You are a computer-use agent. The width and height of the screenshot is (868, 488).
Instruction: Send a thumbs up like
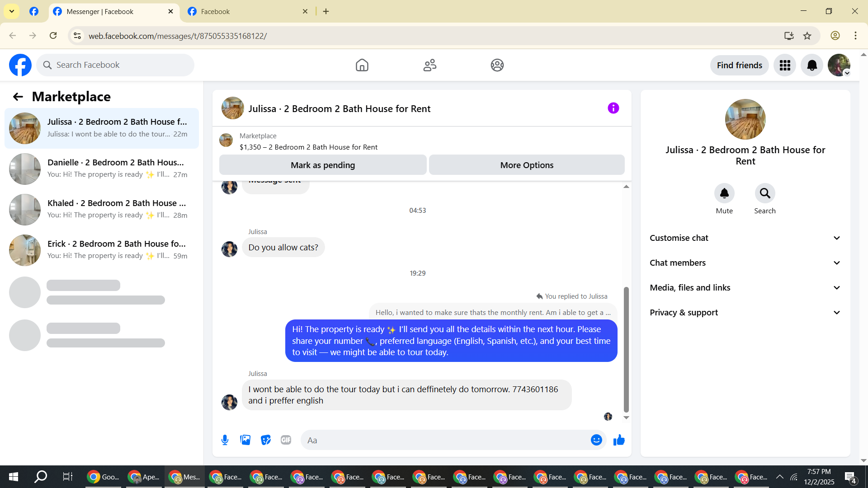coord(619,440)
